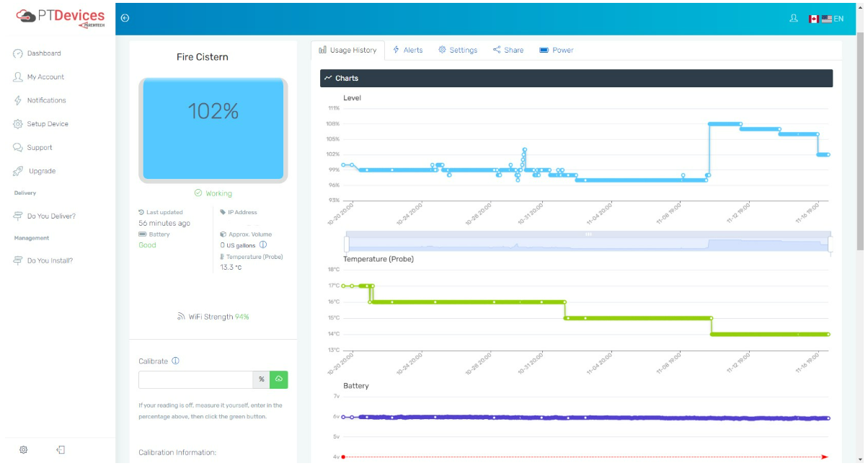Open the Support page
Viewport: 868px width, 471px height.
[40, 148]
